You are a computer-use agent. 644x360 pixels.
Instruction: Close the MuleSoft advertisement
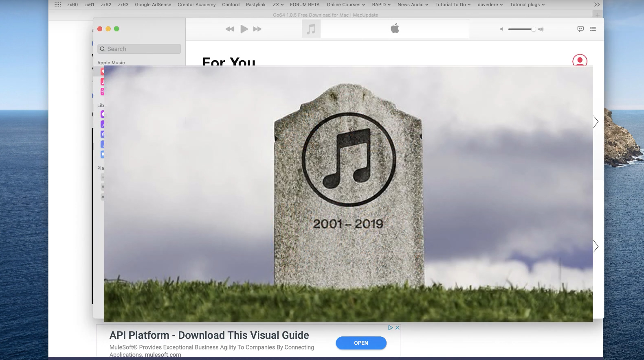(398, 327)
